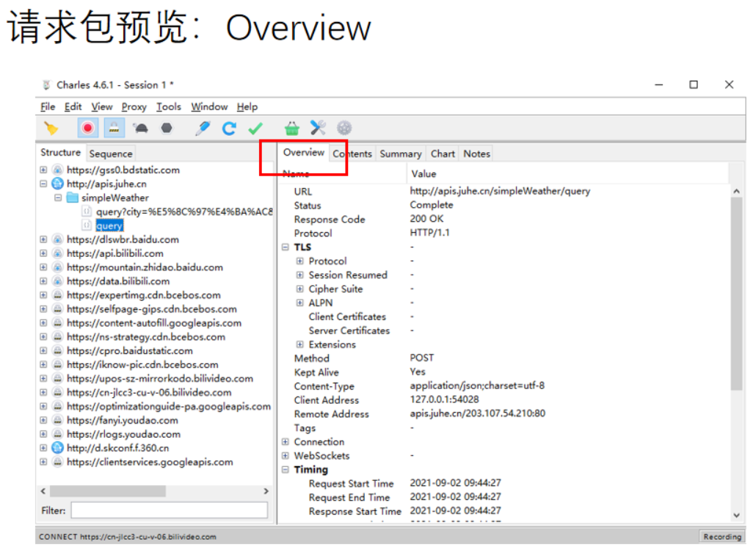Open the Help menu
This screenshot has width=756, height=547.
click(247, 106)
